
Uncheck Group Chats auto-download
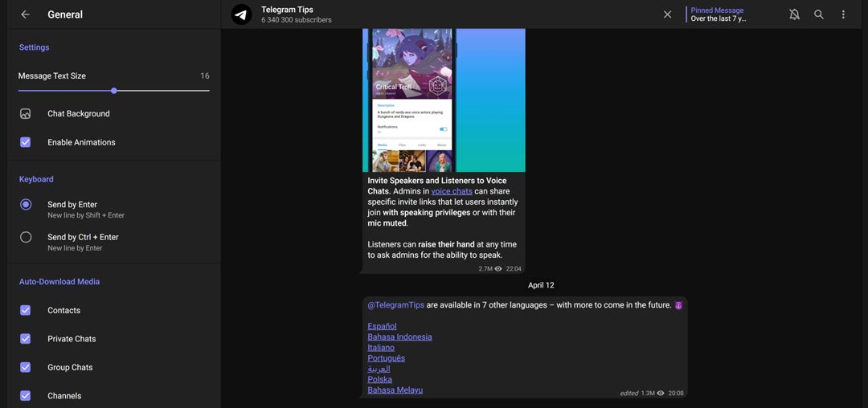point(26,367)
